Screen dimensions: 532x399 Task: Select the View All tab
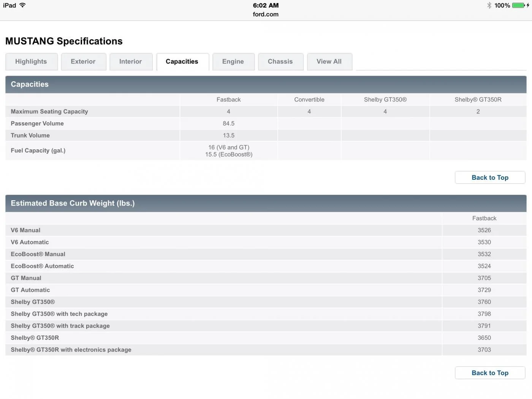click(329, 62)
